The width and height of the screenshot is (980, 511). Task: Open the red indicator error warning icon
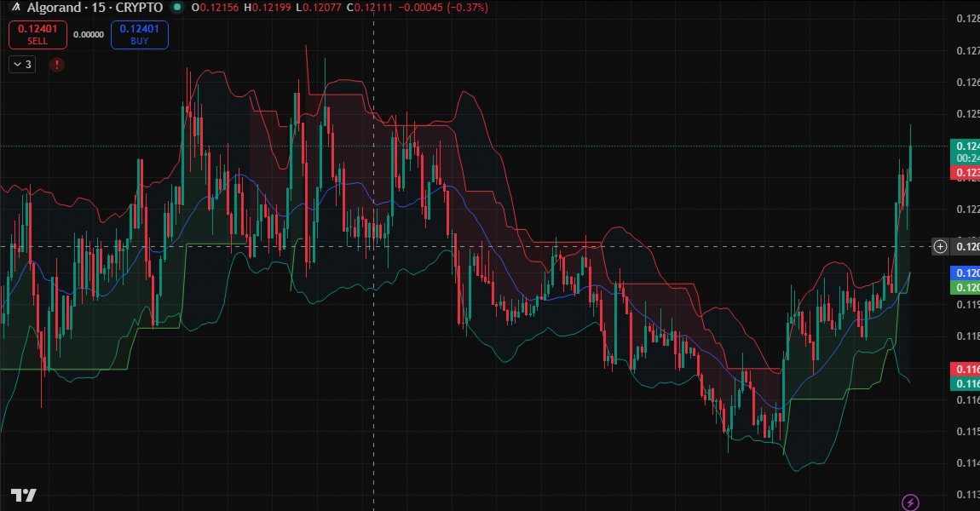click(57, 65)
